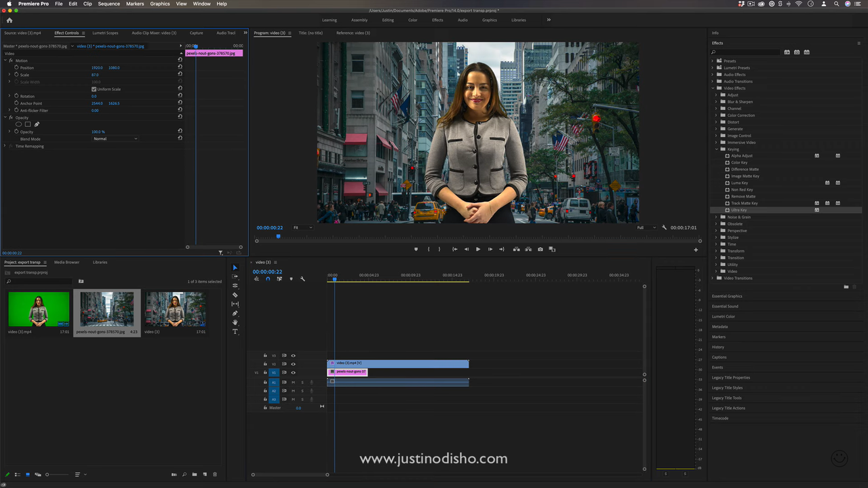Select the video (3).mp4 thumbnail in Project
The width and height of the screenshot is (868, 488).
tap(39, 309)
